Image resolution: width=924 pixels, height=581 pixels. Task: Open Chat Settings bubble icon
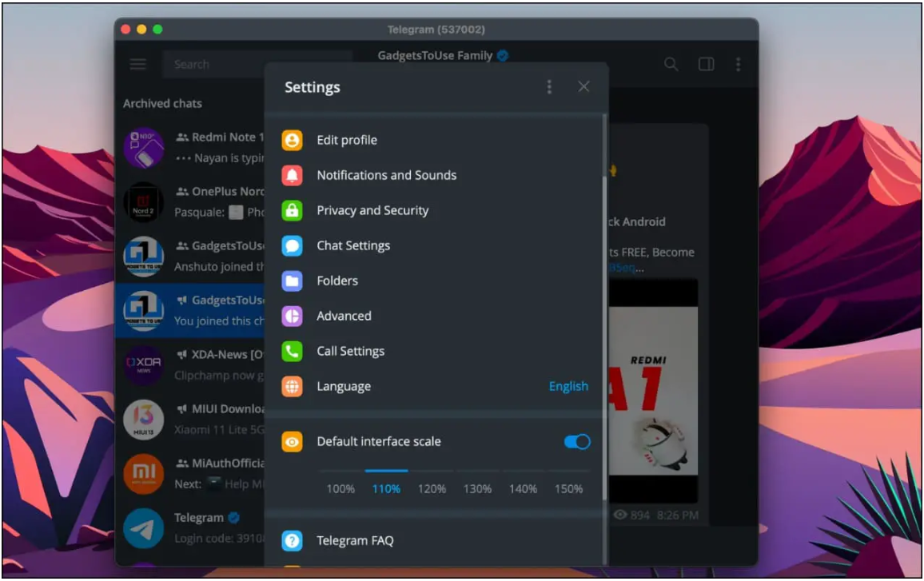pyautogui.click(x=292, y=246)
